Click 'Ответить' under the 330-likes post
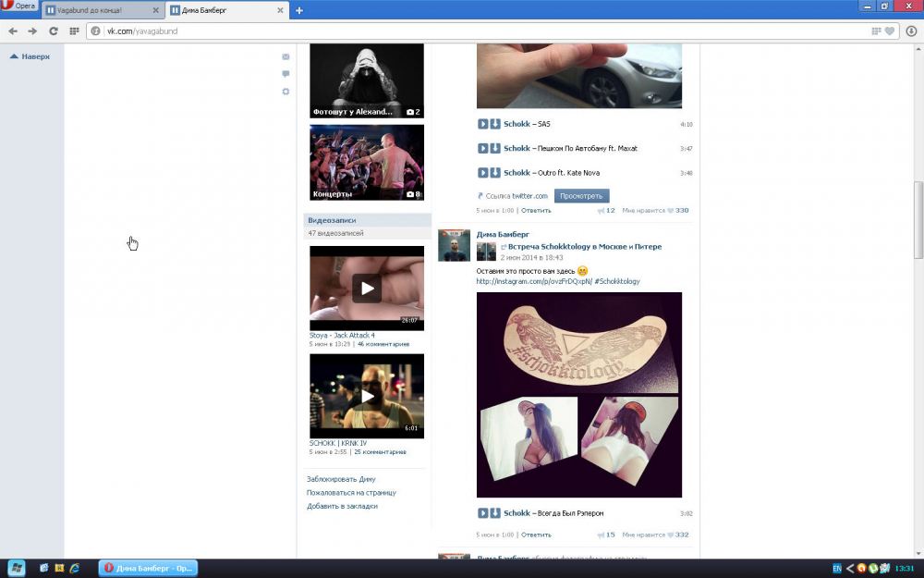The width and height of the screenshot is (924, 578). click(536, 211)
